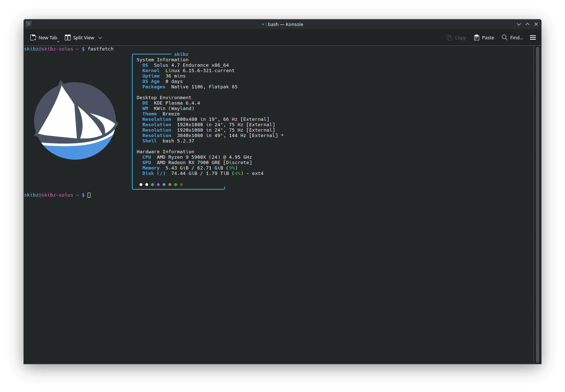This screenshot has height=392, width=565.
Task: Open a New Tab
Action: click(x=44, y=38)
